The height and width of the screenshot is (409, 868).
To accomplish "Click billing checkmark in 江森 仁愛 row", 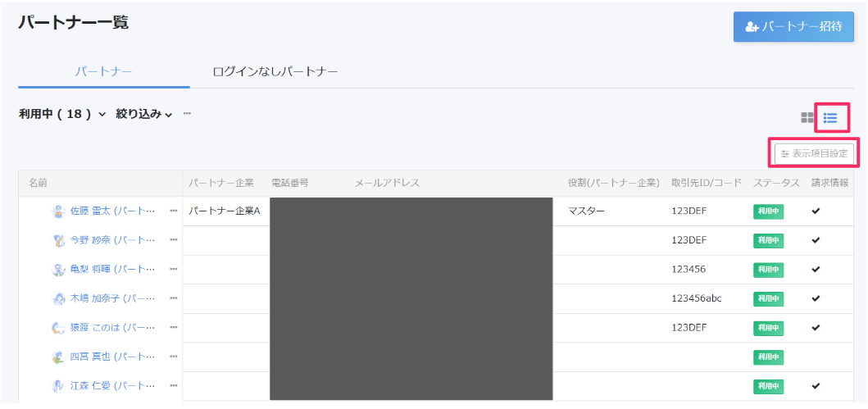I will click(816, 386).
